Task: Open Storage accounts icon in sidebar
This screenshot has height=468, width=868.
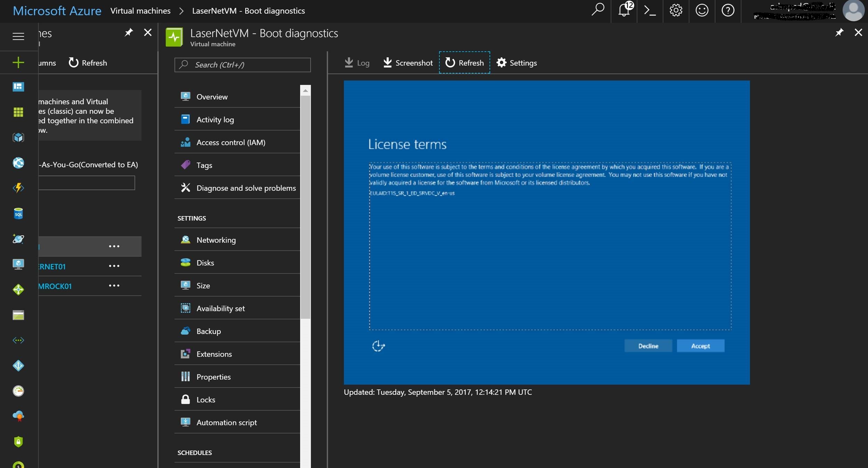Action: [x=18, y=315]
